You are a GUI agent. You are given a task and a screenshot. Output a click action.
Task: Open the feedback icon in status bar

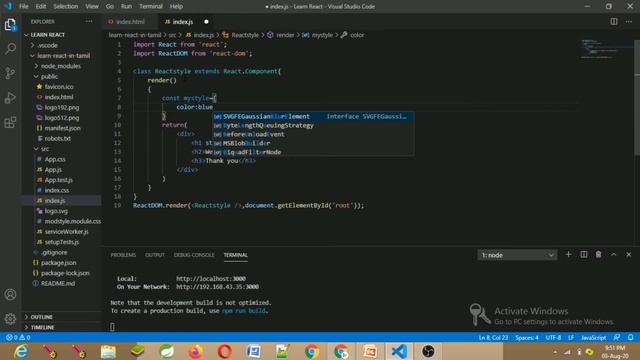point(617,338)
